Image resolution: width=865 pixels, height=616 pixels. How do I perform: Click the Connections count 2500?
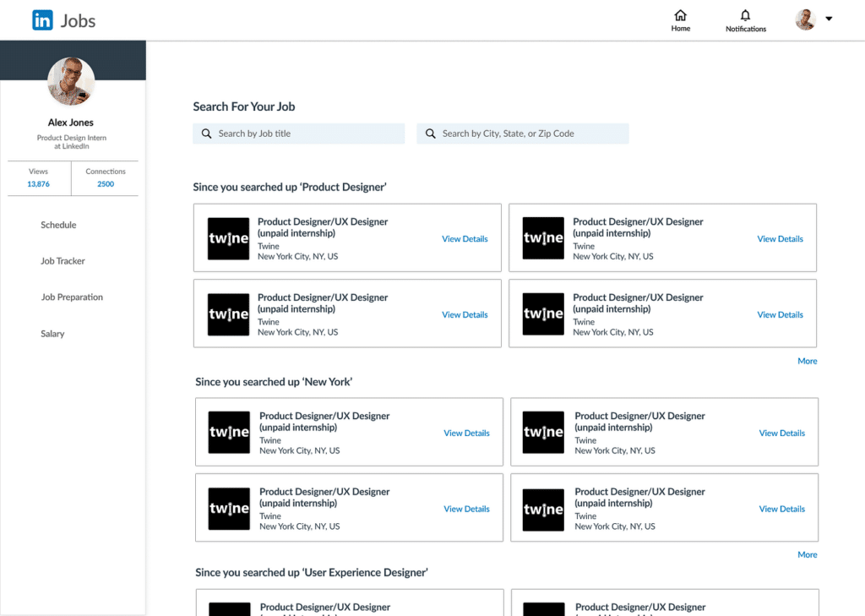106,184
